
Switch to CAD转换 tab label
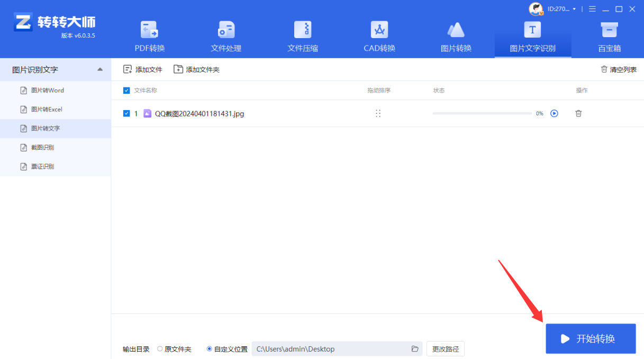tap(379, 48)
